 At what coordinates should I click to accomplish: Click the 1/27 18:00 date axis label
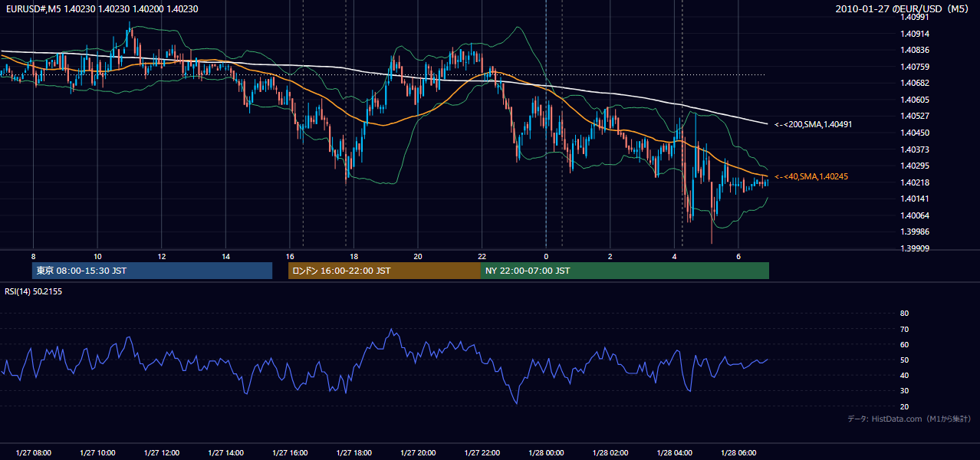pyautogui.click(x=354, y=452)
